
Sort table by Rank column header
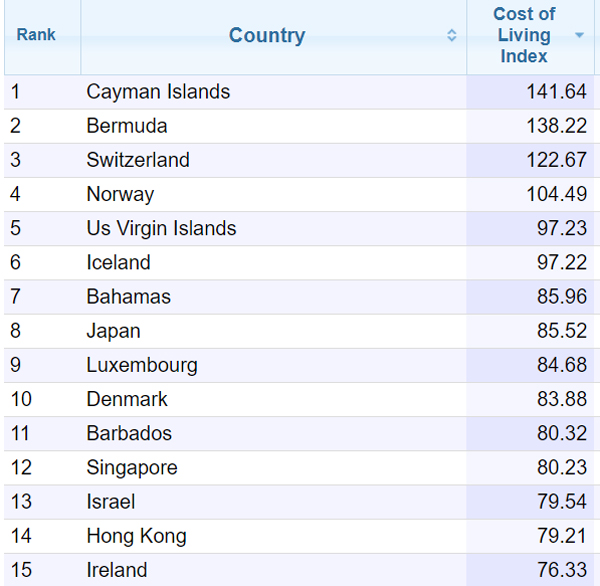tap(36, 35)
